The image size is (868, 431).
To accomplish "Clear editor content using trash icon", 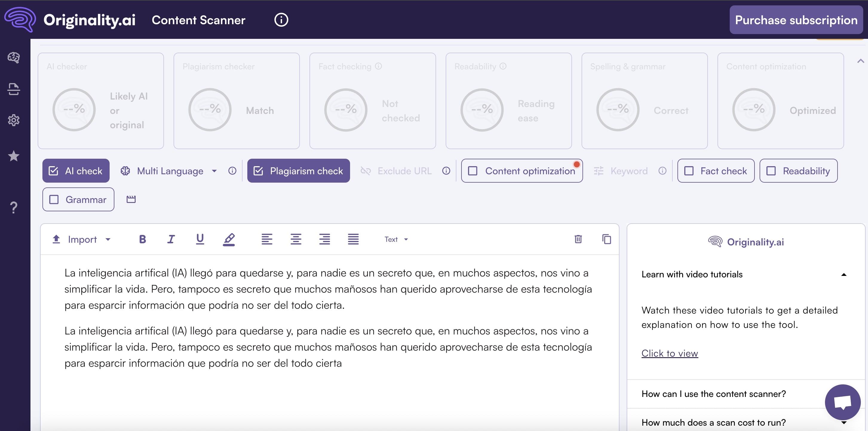I will [x=578, y=239].
